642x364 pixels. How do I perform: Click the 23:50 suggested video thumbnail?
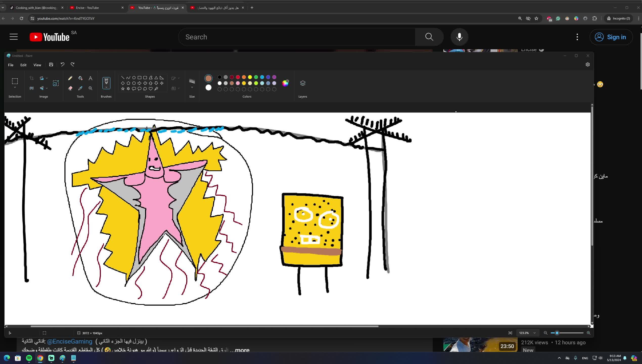[480, 345]
